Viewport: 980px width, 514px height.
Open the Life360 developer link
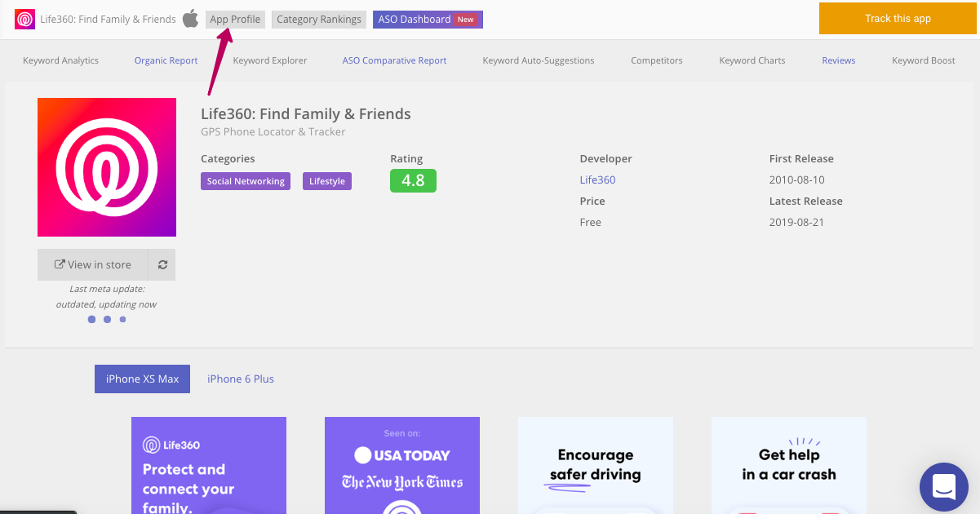tap(597, 179)
